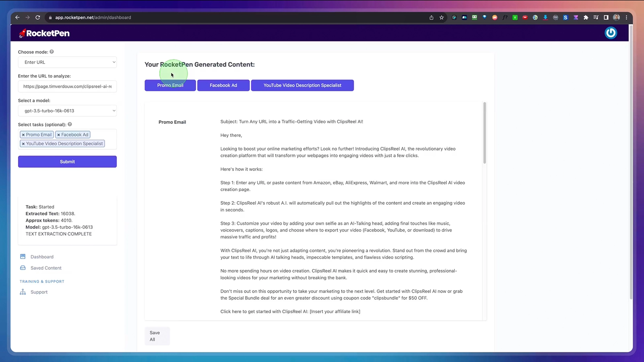Remove the Facebook Ad task tag
The width and height of the screenshot is (644, 362).
[58, 135]
